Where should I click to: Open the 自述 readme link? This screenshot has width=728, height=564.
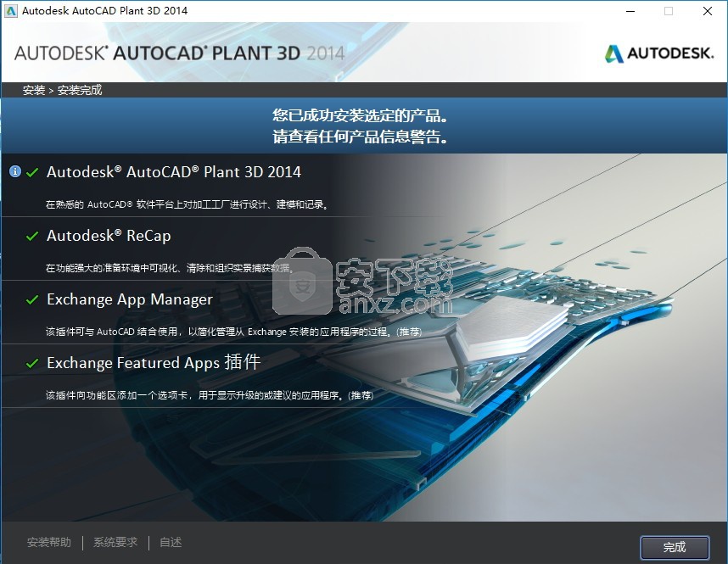click(x=171, y=542)
